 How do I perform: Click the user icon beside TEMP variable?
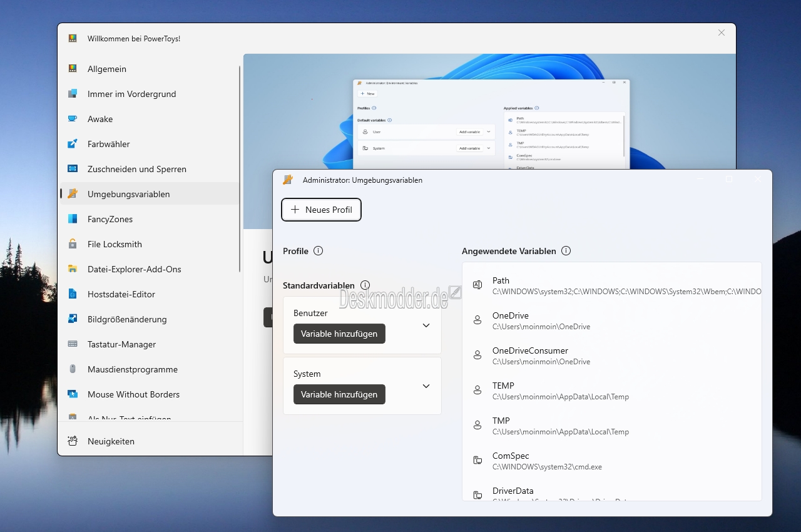(477, 390)
